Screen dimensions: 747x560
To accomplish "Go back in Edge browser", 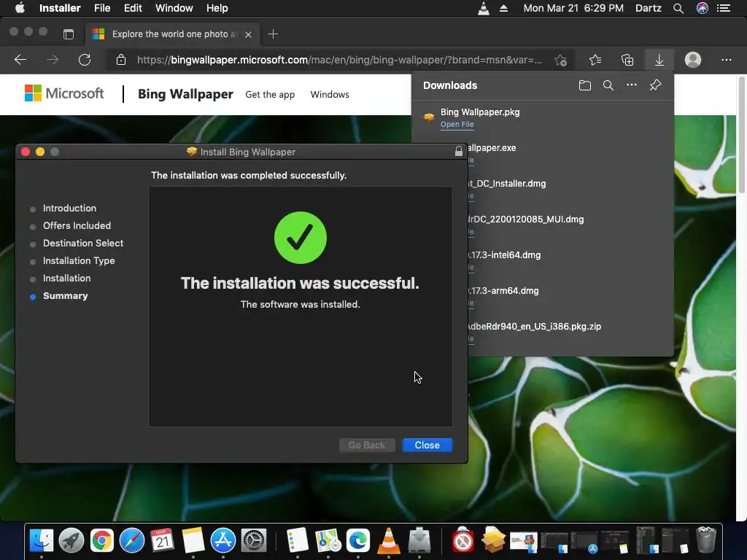I will click(20, 60).
